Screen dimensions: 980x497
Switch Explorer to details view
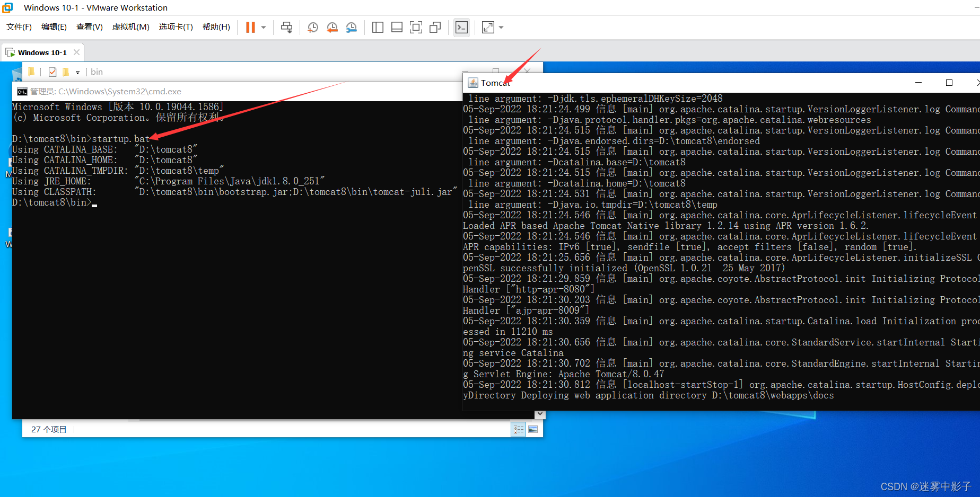pos(518,429)
